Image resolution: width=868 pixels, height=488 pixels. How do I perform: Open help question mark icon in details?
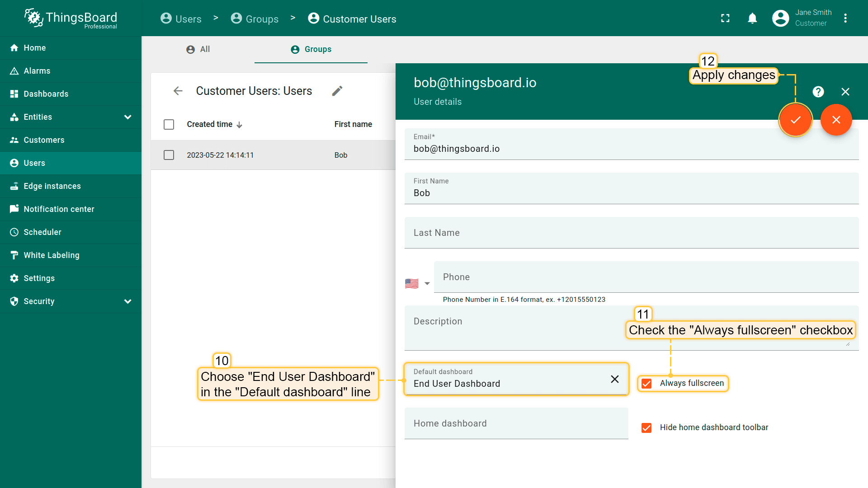tap(818, 92)
